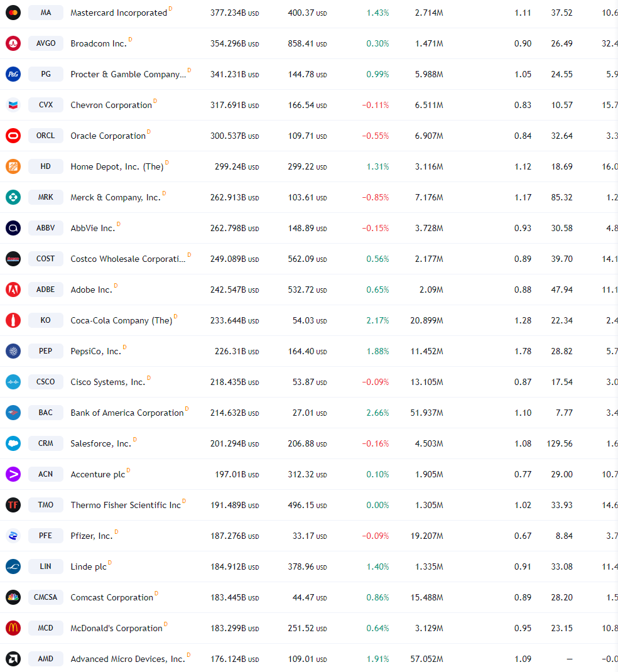Select the MRK ticker badge
Screen dimensions: 618x672
click(x=45, y=197)
